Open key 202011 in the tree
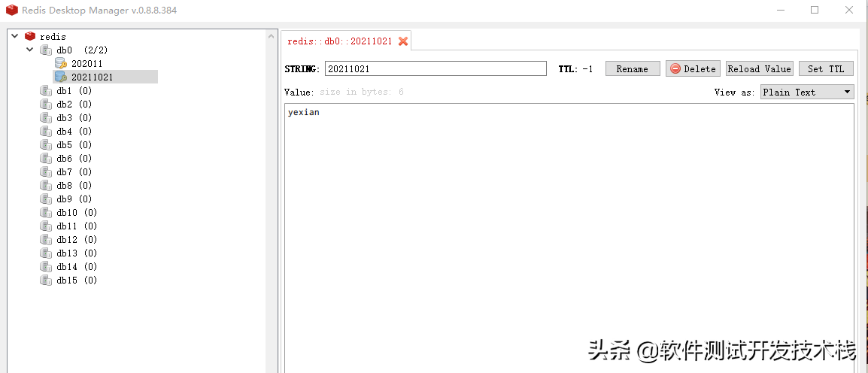 [x=87, y=64]
